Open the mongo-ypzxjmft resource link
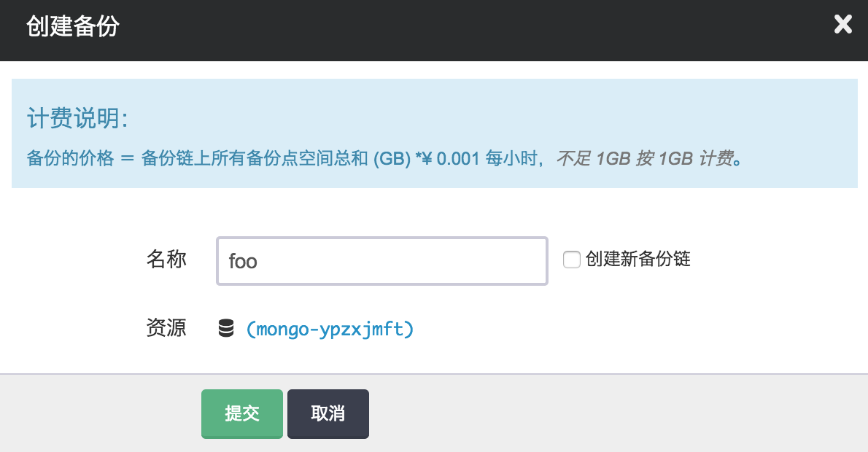868x452 pixels. click(x=330, y=329)
